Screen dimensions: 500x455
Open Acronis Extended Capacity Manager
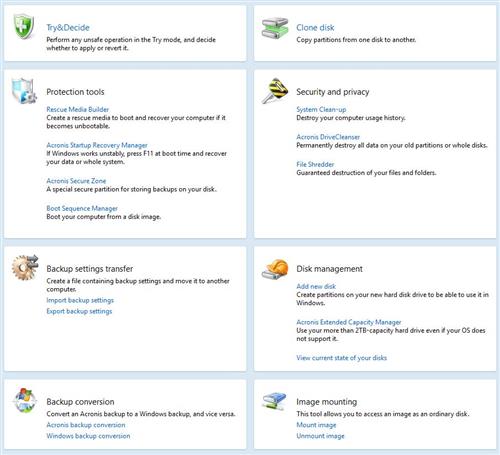click(x=349, y=322)
